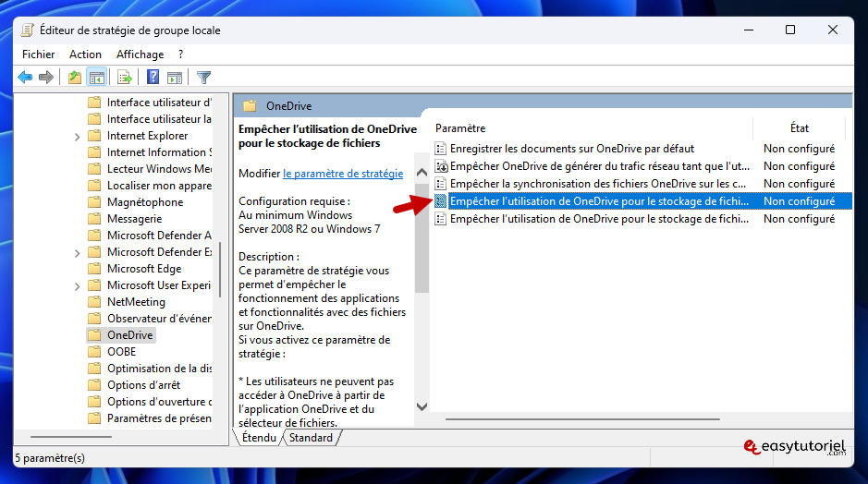Select Observateur d'événements tree item
The width and height of the screenshot is (868, 484).
click(x=159, y=319)
